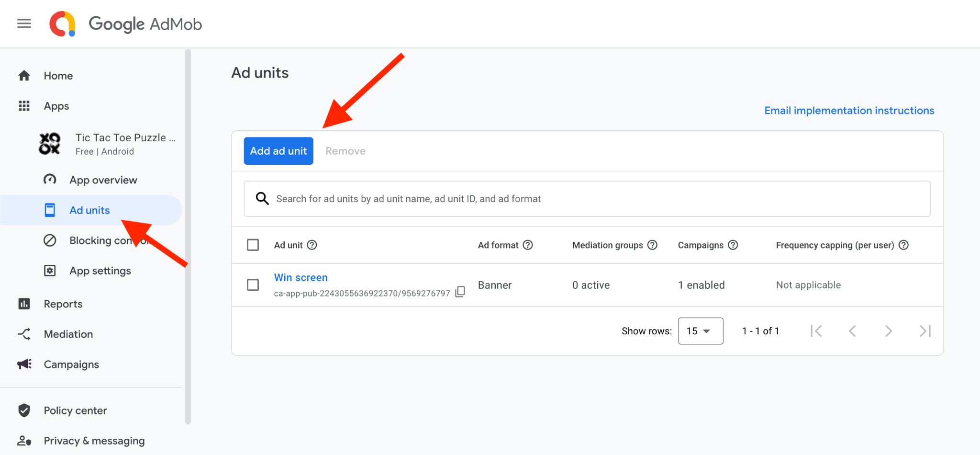980x455 pixels.
Task: Select the Blocking controls icon
Action: [x=50, y=240]
